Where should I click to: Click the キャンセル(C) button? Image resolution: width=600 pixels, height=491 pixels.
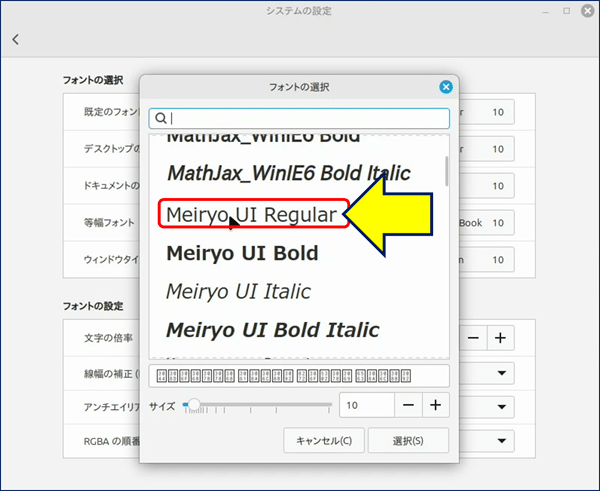click(324, 440)
